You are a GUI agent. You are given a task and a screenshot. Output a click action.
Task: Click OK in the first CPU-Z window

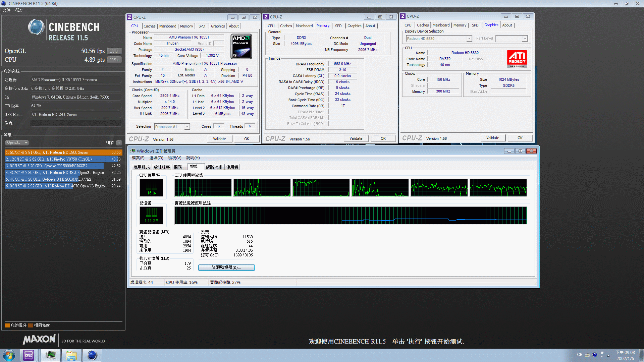[x=247, y=139]
